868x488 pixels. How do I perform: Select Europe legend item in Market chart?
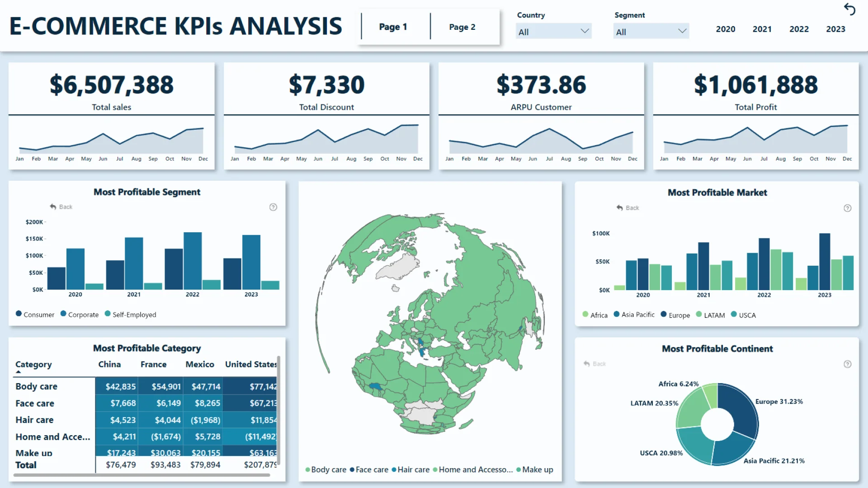pos(675,315)
